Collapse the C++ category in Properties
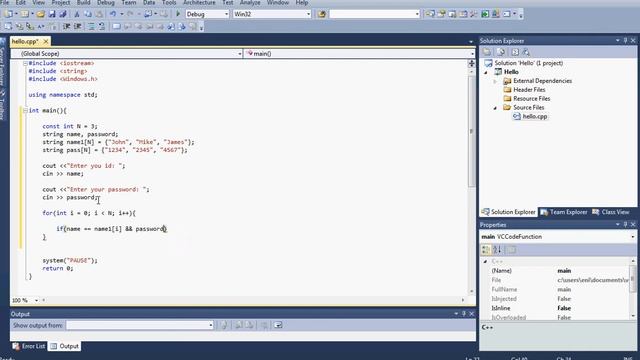640x360 pixels. (x=485, y=261)
